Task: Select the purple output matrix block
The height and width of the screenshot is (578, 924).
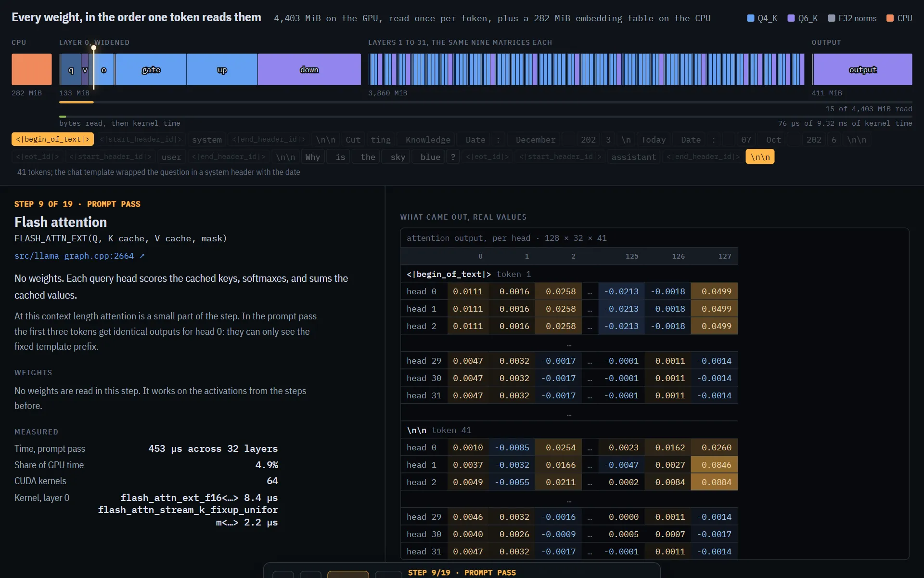Action: tap(862, 69)
